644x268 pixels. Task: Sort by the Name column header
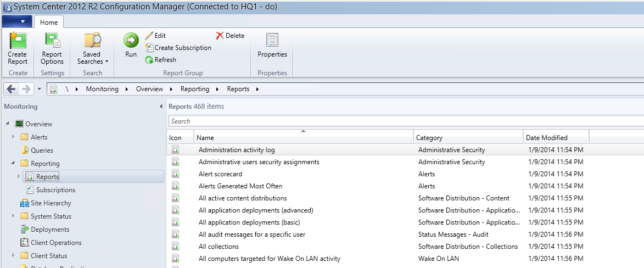[304, 138]
